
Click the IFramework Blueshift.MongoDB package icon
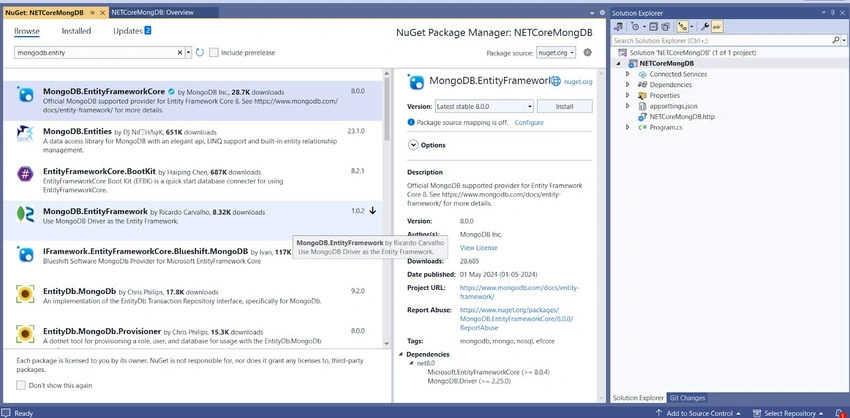(25, 254)
